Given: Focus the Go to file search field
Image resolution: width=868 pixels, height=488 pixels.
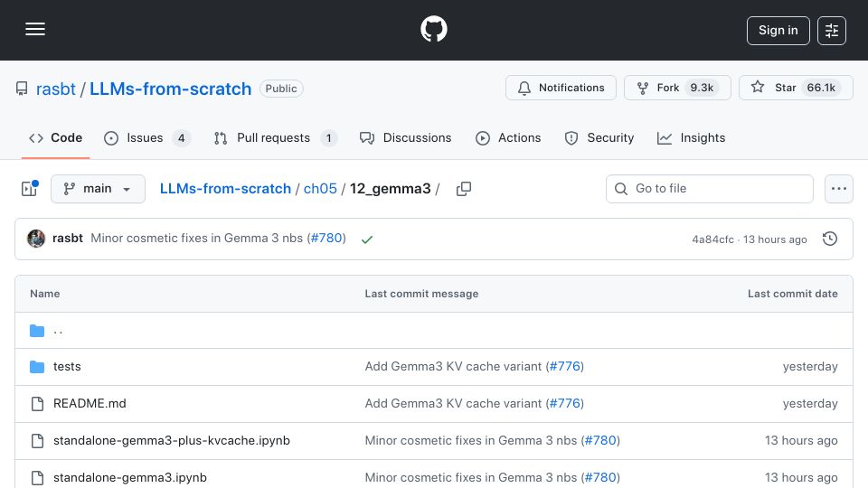Looking at the screenshot, I should [x=709, y=189].
